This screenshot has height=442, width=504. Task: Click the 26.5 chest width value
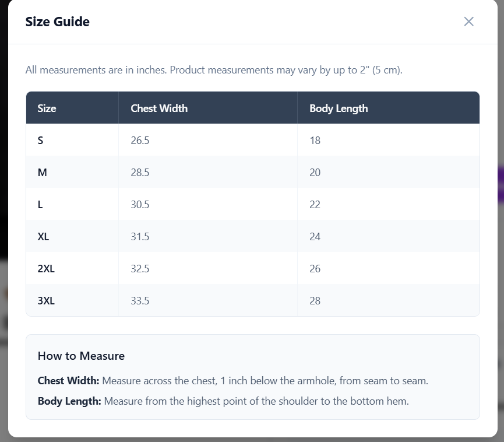tap(140, 141)
